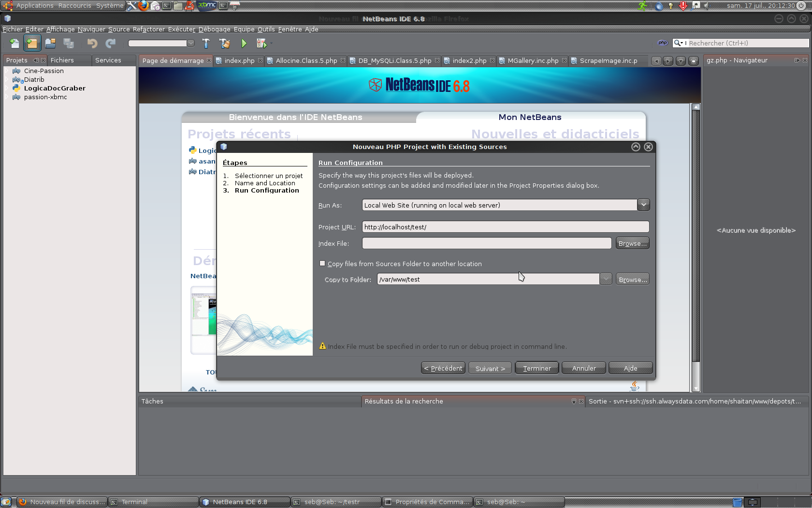Select the Diatrib project
This screenshot has height=508, width=812.
34,79
